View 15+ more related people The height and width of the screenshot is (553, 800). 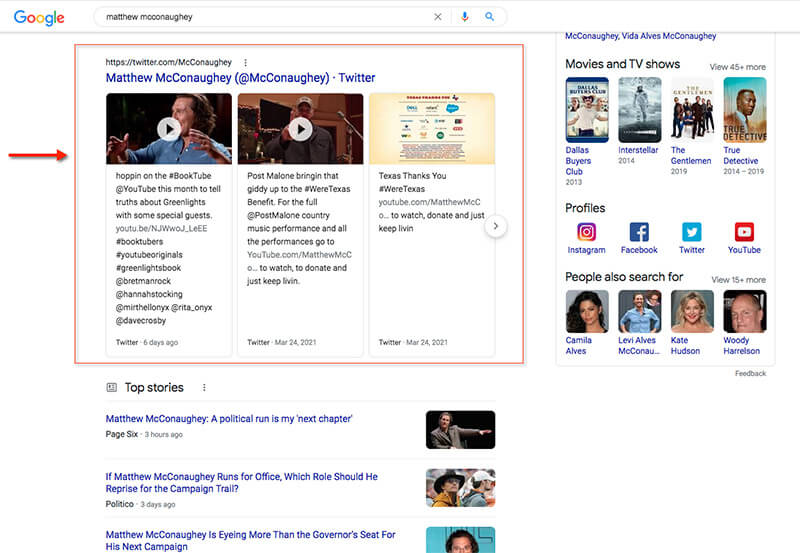[x=738, y=280]
